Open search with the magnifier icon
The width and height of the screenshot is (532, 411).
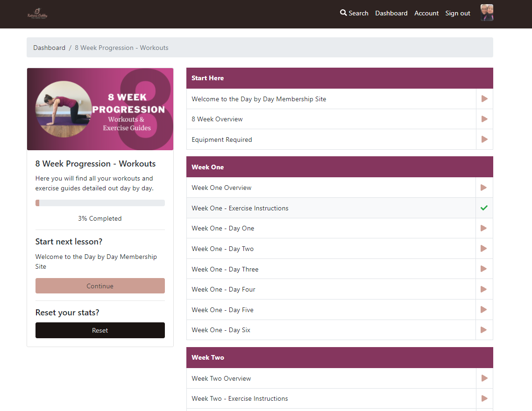tap(343, 13)
